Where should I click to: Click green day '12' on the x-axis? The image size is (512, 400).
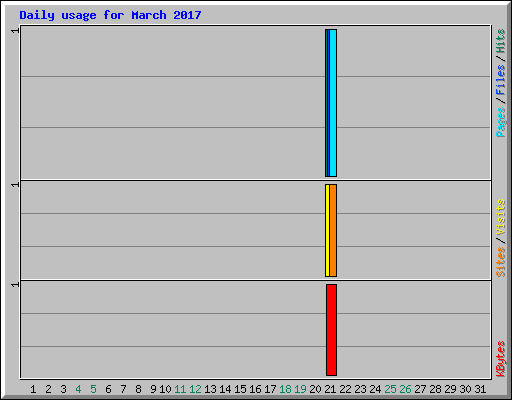click(195, 389)
